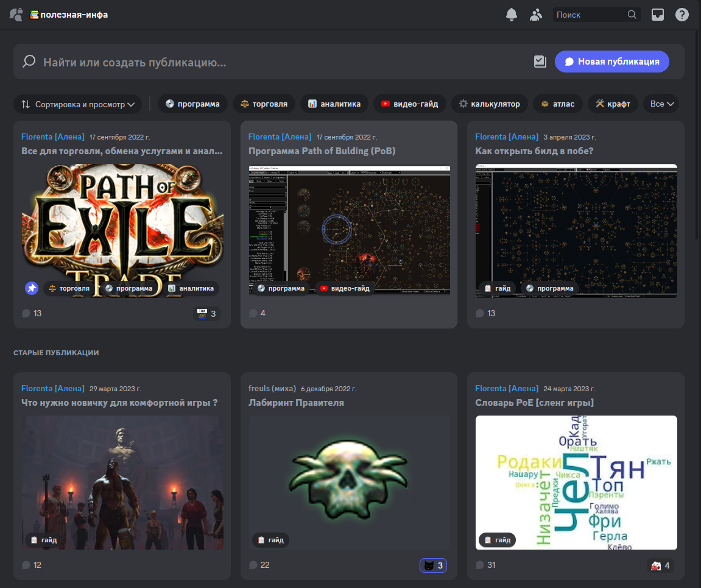
Task: Click date 6 декабря 2022 г. on Labyrinth post
Action: click(x=329, y=389)
